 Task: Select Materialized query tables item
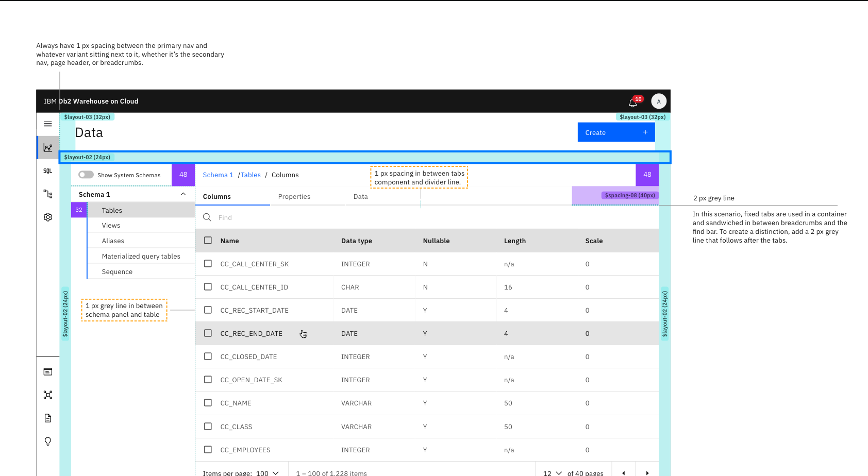tap(141, 256)
